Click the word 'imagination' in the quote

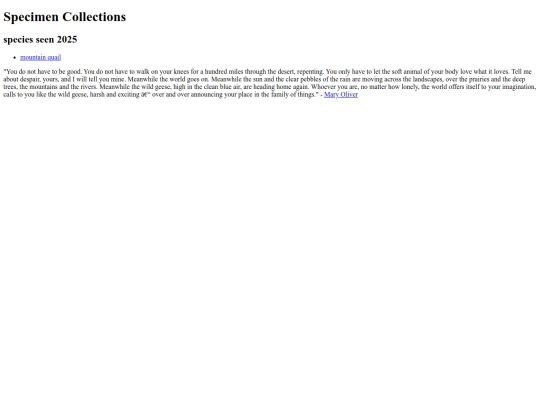point(518,87)
